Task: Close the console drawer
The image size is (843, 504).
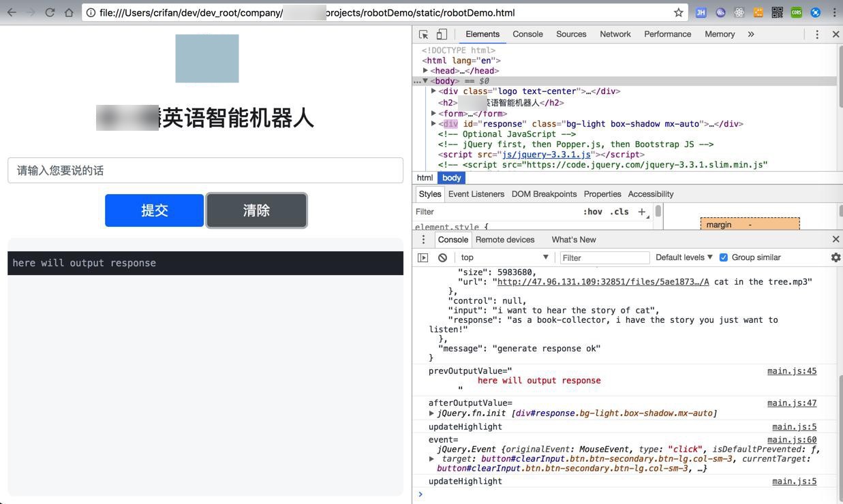Action: [x=836, y=239]
